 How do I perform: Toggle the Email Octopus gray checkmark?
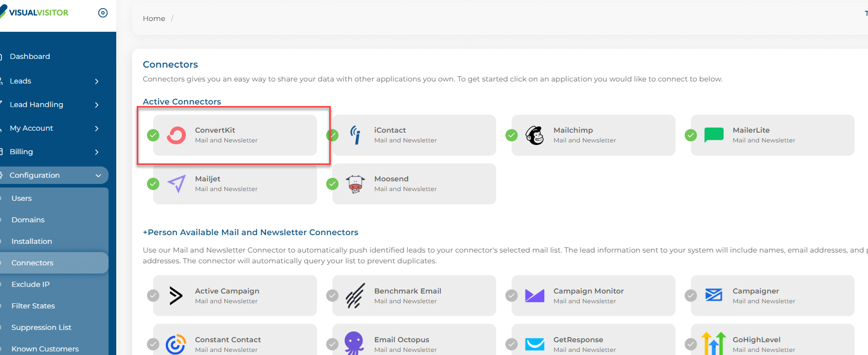pyautogui.click(x=332, y=344)
